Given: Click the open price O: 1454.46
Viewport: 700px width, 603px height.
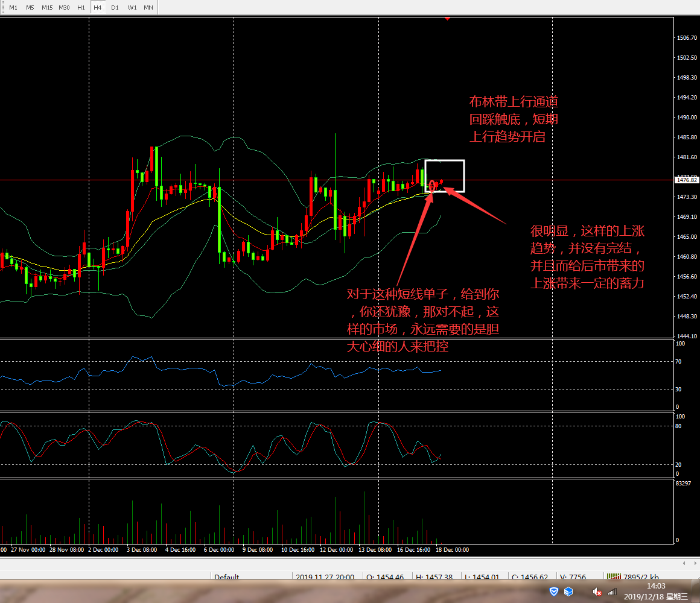Looking at the screenshot, I should pos(385,576).
